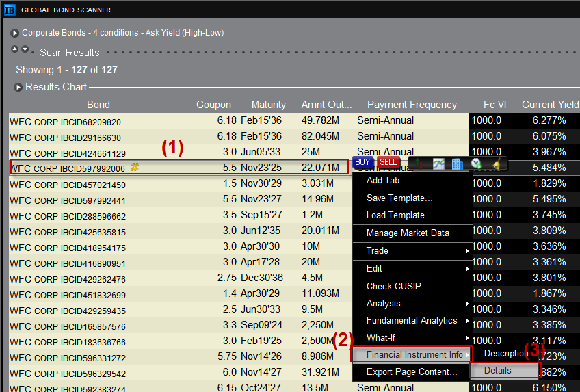Open the Edit submenu

(x=413, y=268)
